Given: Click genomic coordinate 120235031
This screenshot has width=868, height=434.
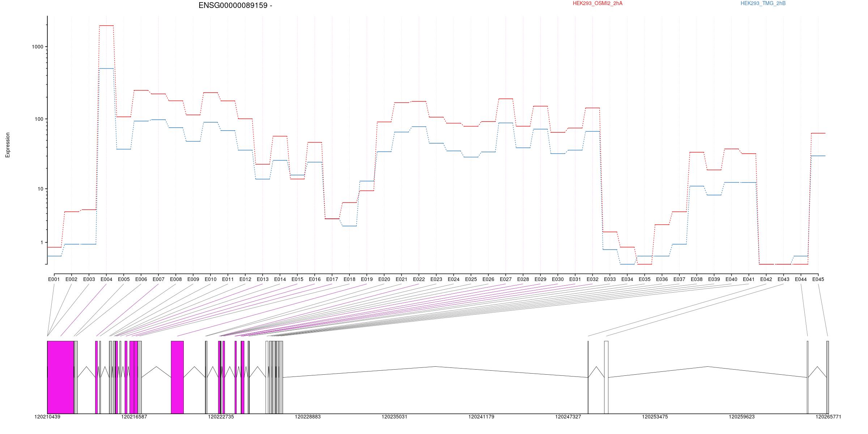Looking at the screenshot, I should (395, 417).
